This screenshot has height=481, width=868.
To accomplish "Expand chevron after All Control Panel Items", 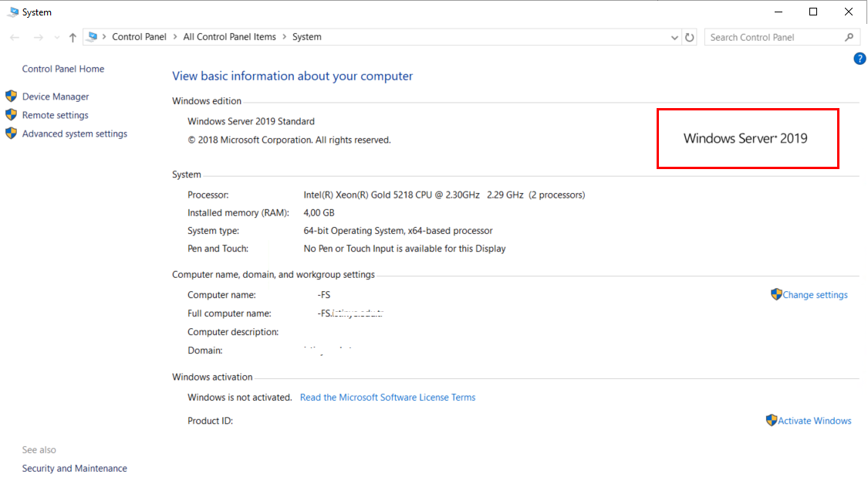I will 285,36.
